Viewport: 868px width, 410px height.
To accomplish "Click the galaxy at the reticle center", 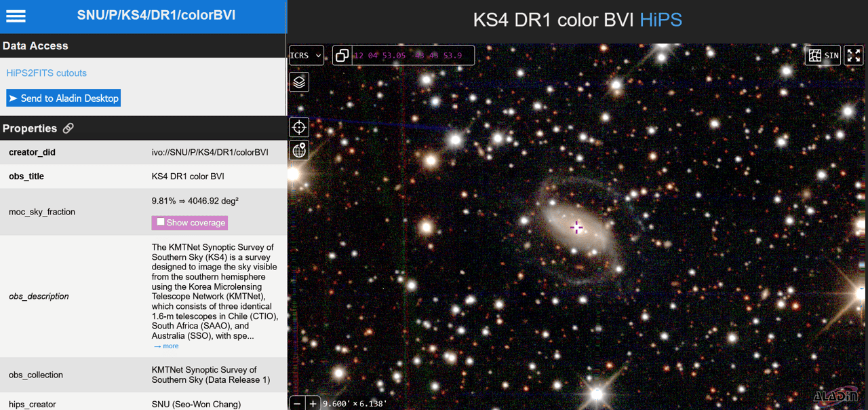I will tap(576, 227).
